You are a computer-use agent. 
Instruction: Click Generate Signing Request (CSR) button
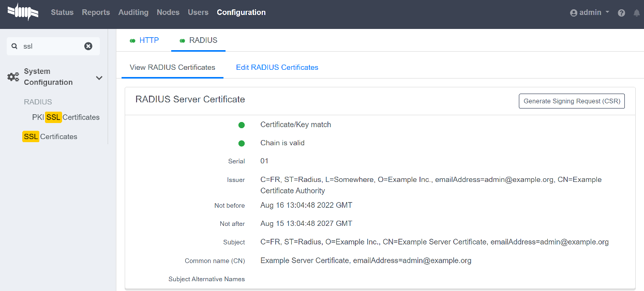(x=572, y=101)
